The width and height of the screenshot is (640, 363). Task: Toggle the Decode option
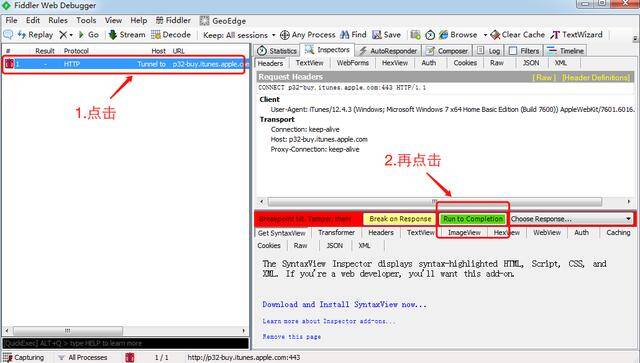pyautogui.click(x=156, y=35)
